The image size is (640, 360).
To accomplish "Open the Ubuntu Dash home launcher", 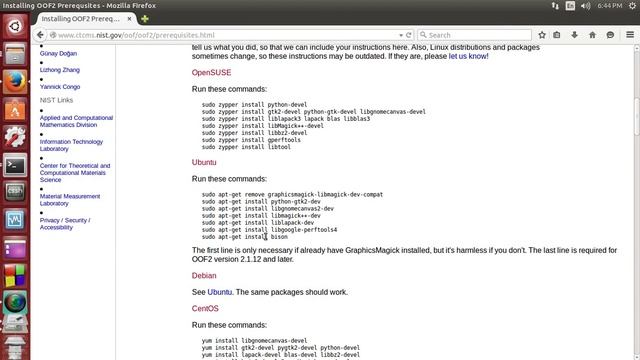I will click(15, 27).
